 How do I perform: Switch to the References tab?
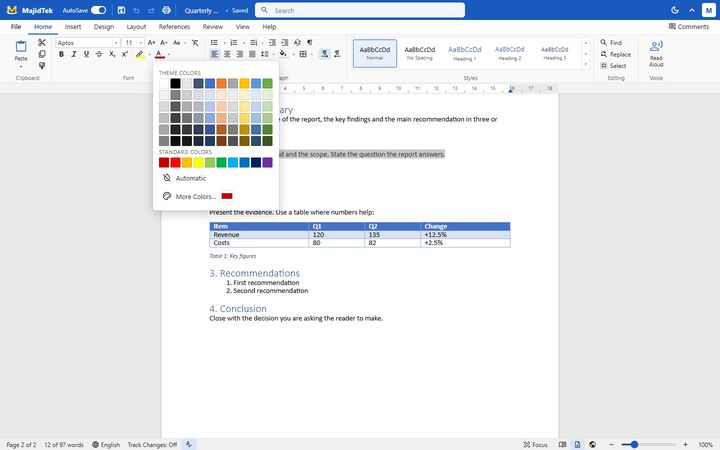click(174, 27)
